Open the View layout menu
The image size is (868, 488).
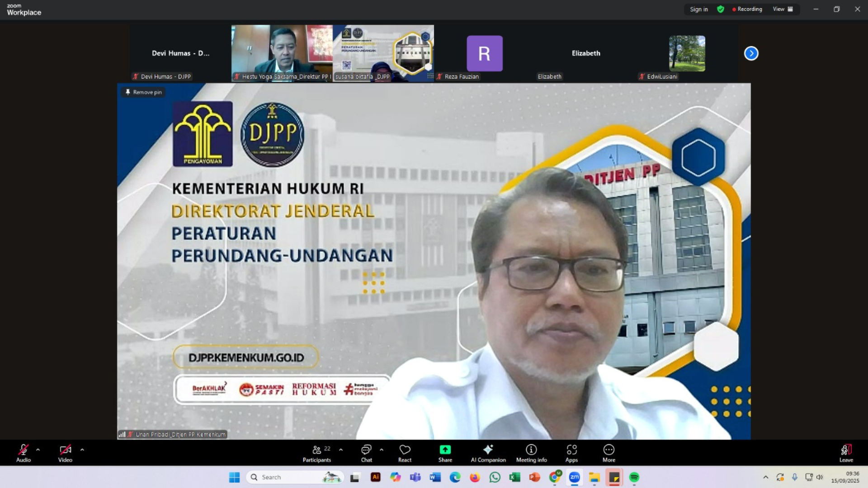[x=783, y=9]
